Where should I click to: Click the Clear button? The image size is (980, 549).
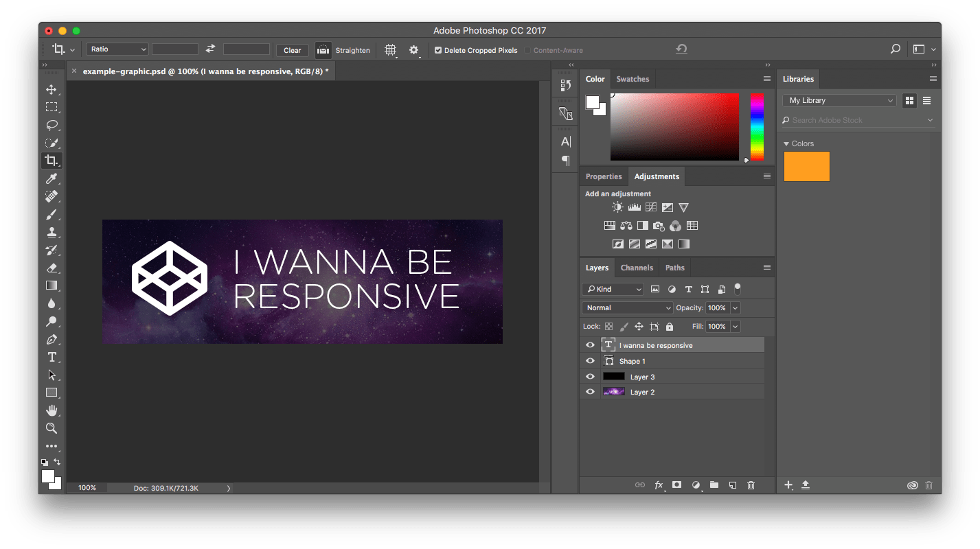pyautogui.click(x=293, y=50)
